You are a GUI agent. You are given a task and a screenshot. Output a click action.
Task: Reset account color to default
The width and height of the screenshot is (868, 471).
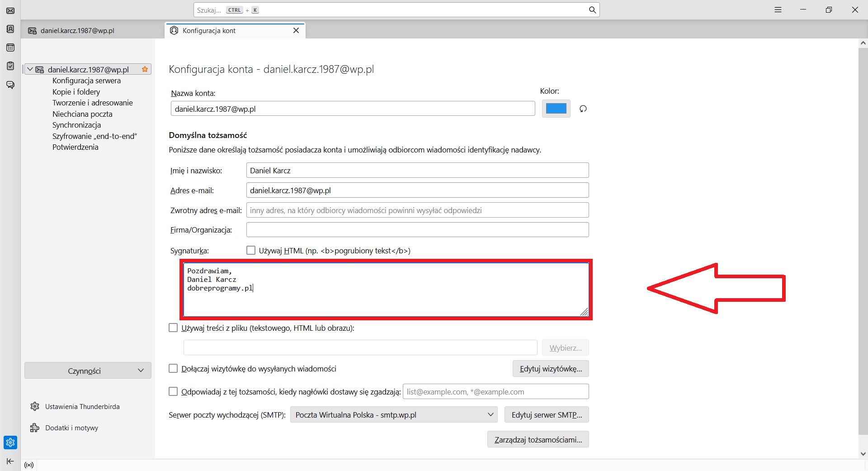coord(583,109)
